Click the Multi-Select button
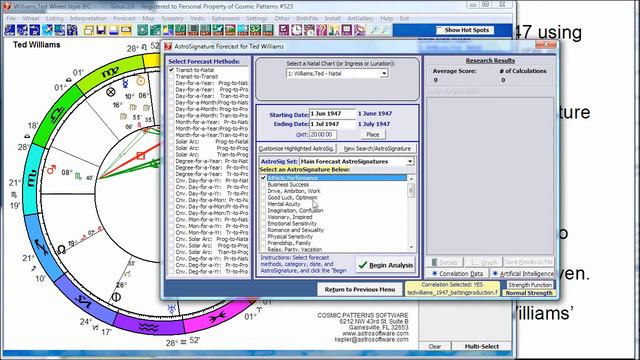640x360 pixels. click(482, 347)
